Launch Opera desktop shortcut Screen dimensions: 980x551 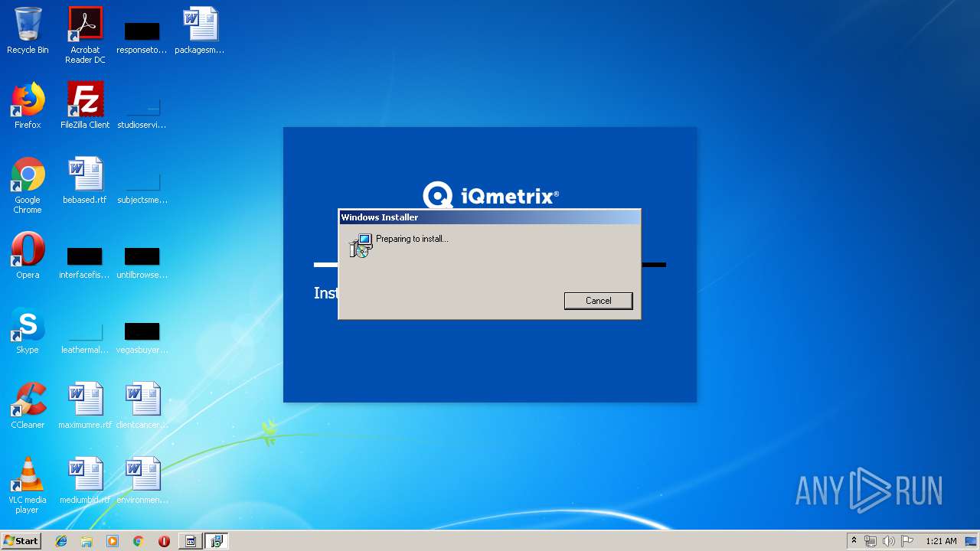pyautogui.click(x=28, y=256)
